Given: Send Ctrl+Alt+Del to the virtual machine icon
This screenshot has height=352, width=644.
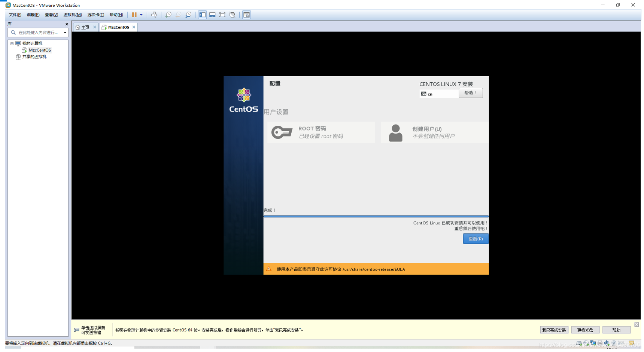Looking at the screenshot, I should [x=154, y=15].
